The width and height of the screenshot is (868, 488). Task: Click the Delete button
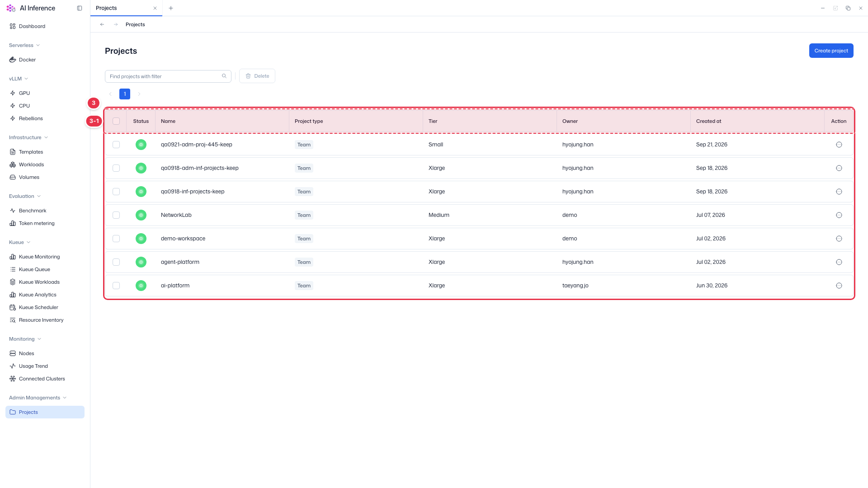click(x=257, y=76)
